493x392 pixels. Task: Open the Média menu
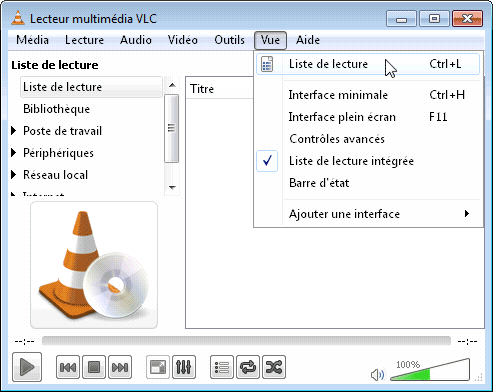pos(32,40)
